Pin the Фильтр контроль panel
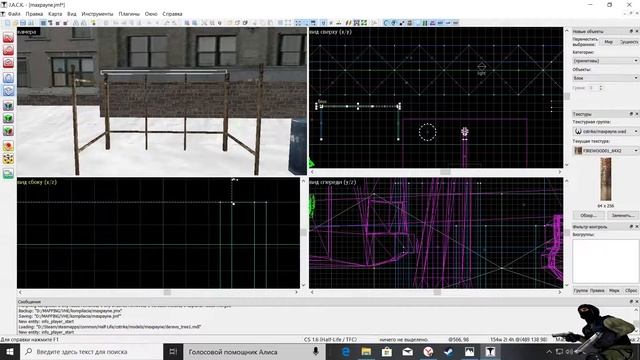The image size is (640, 360). point(631,227)
